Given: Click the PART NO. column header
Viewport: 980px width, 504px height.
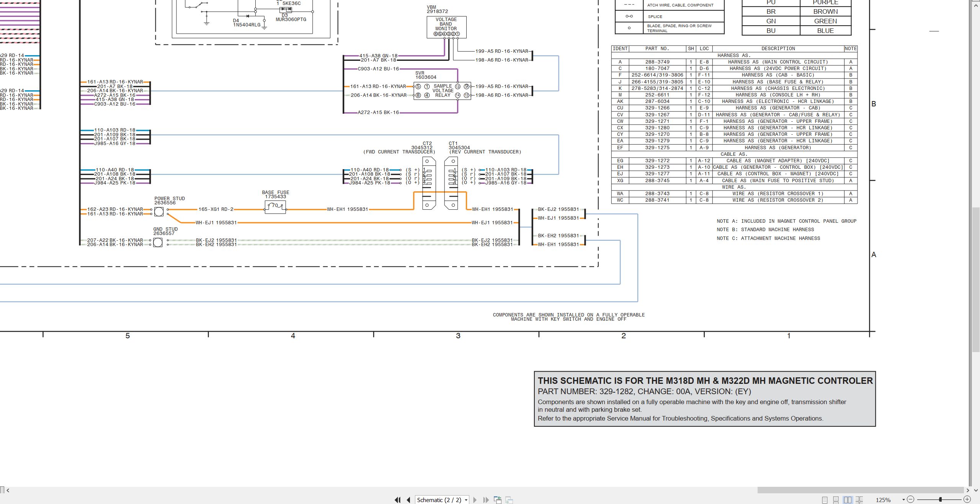Looking at the screenshot, I should click(x=657, y=49).
